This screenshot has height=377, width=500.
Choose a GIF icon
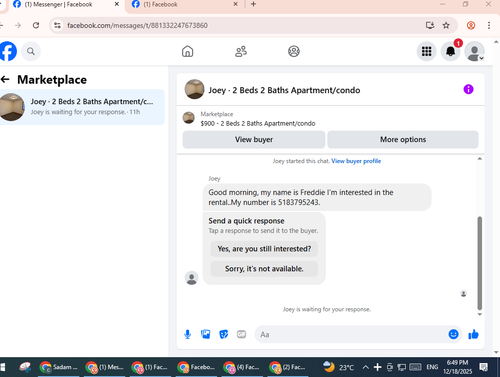[241, 334]
